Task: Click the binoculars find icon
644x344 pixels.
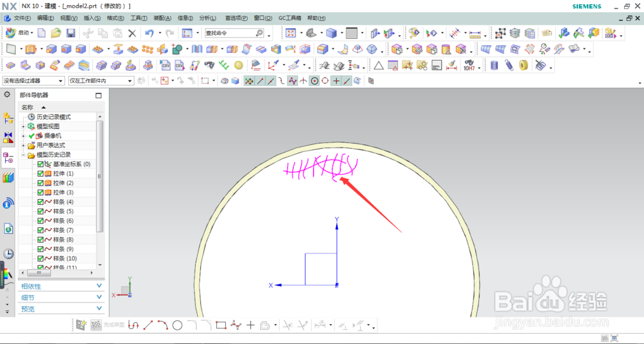Action: [x=209, y=65]
